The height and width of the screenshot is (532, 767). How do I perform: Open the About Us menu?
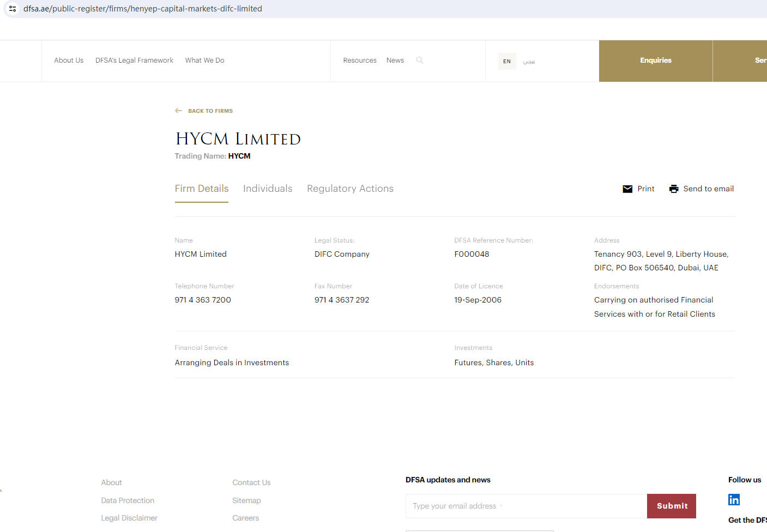point(69,61)
